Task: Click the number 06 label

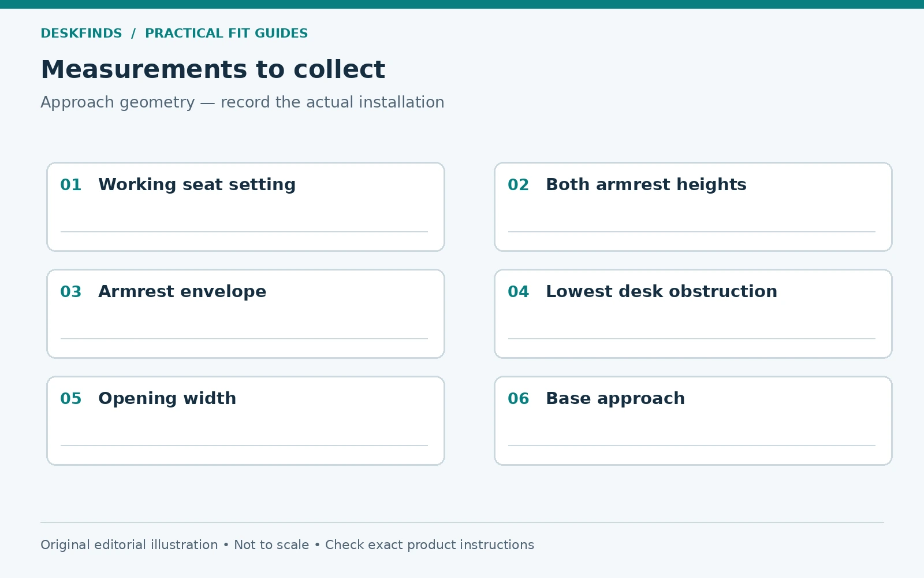Action: click(x=519, y=399)
